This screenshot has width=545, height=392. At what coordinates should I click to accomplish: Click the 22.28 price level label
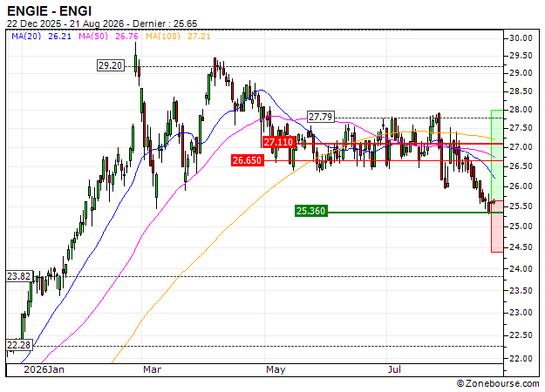point(19,345)
